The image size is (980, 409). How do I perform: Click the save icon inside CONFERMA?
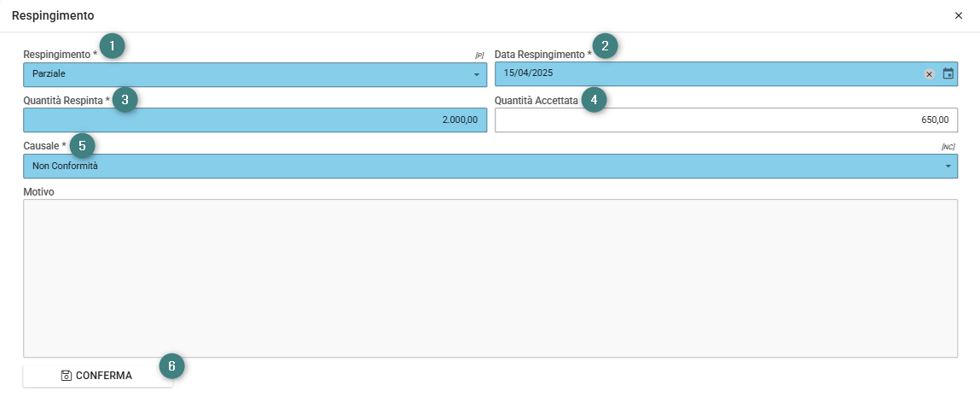click(x=67, y=376)
